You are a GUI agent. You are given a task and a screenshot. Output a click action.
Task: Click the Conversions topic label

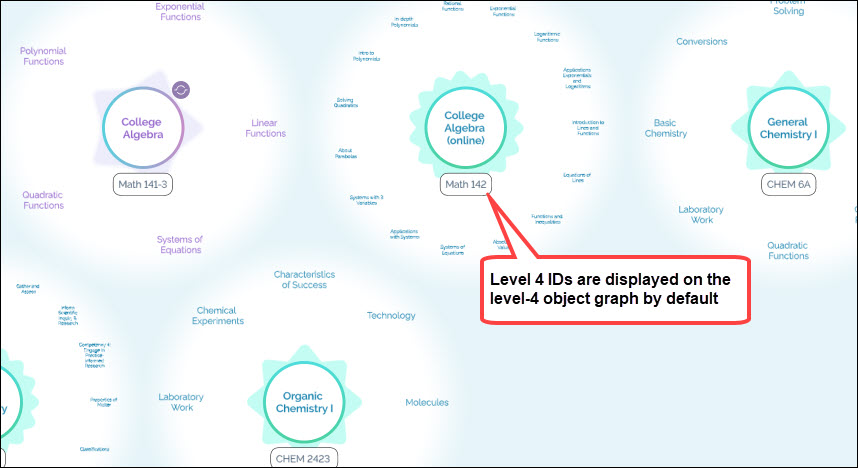(702, 42)
